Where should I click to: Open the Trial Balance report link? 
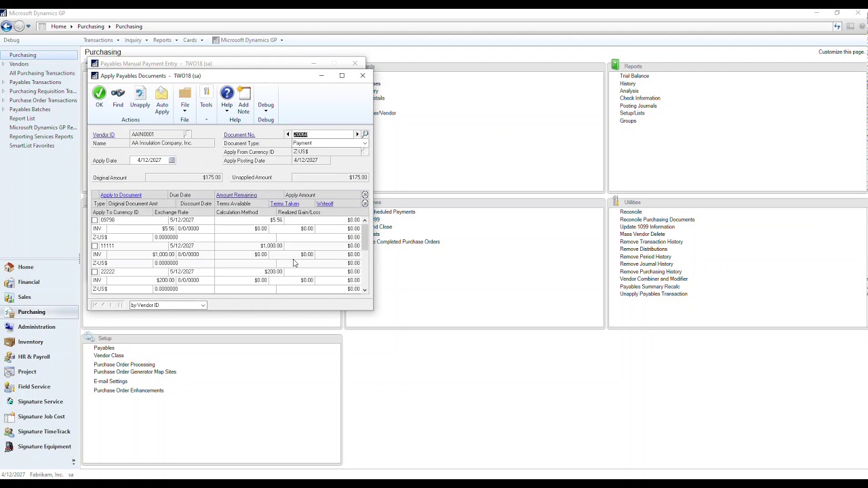[x=634, y=76]
